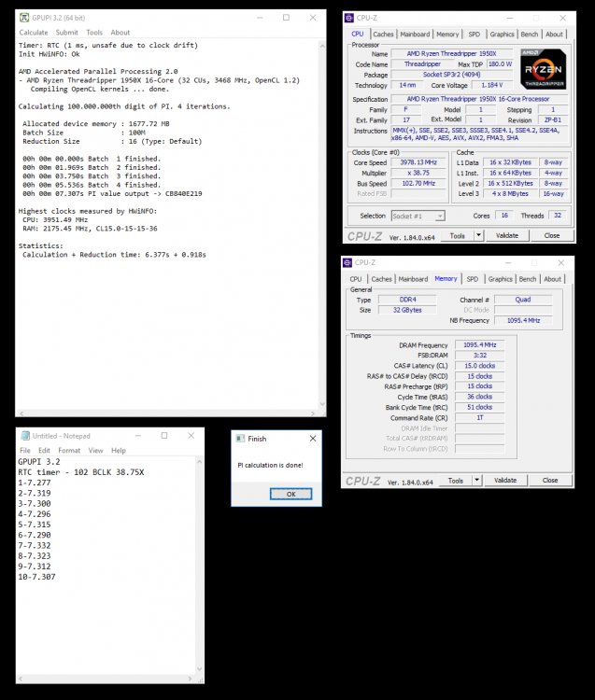Click the CPU-Z icon in lower Memory window
The height and width of the screenshot is (700, 595).
point(347,262)
